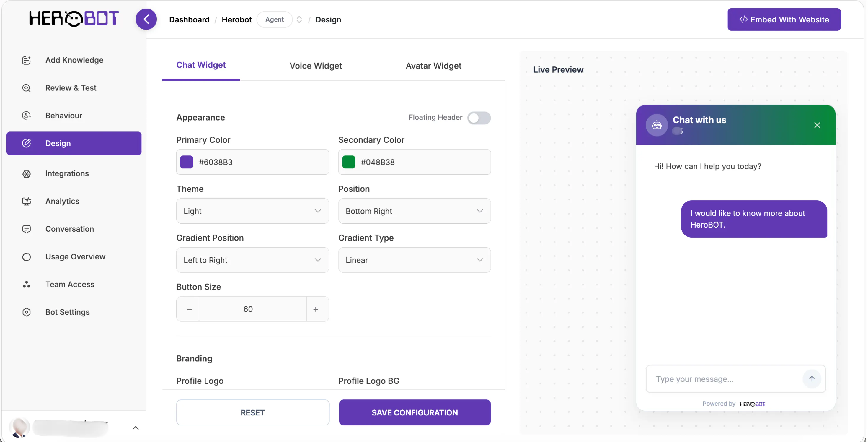Click the RESET button
Viewport: 868px width, 442px height.
pos(252,412)
